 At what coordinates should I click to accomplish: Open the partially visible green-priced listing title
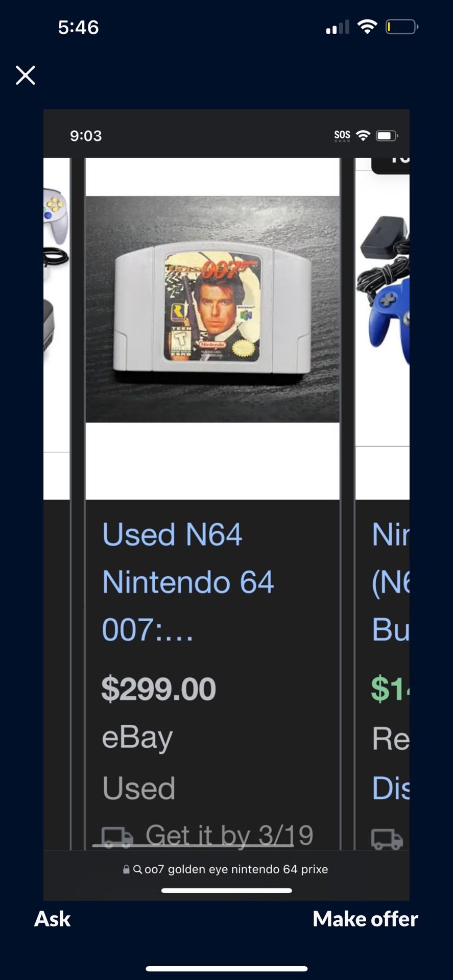[391, 582]
